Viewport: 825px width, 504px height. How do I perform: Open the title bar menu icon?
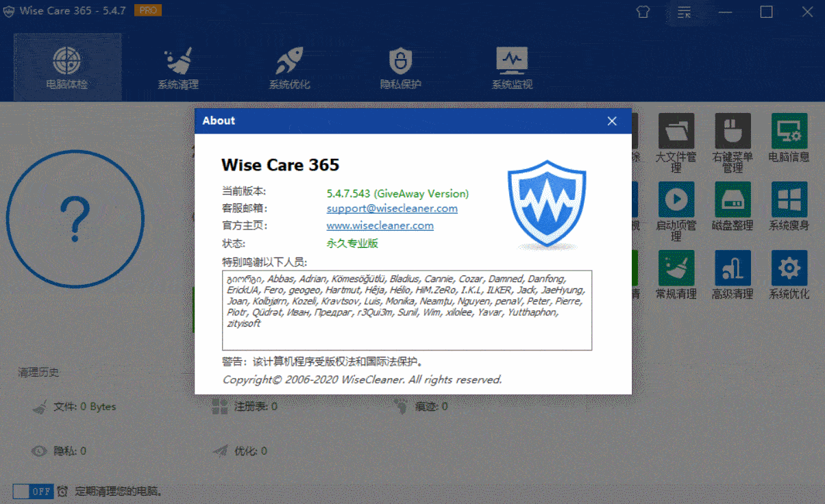pyautogui.click(x=684, y=12)
